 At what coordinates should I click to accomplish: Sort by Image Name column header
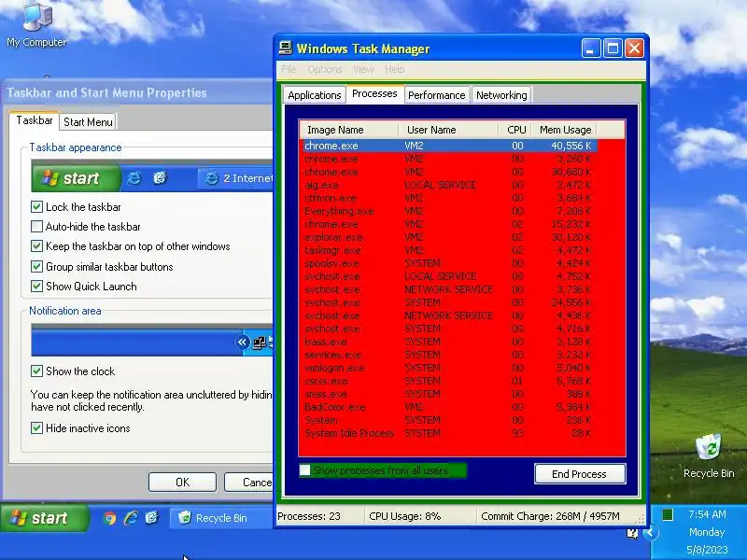pos(349,130)
